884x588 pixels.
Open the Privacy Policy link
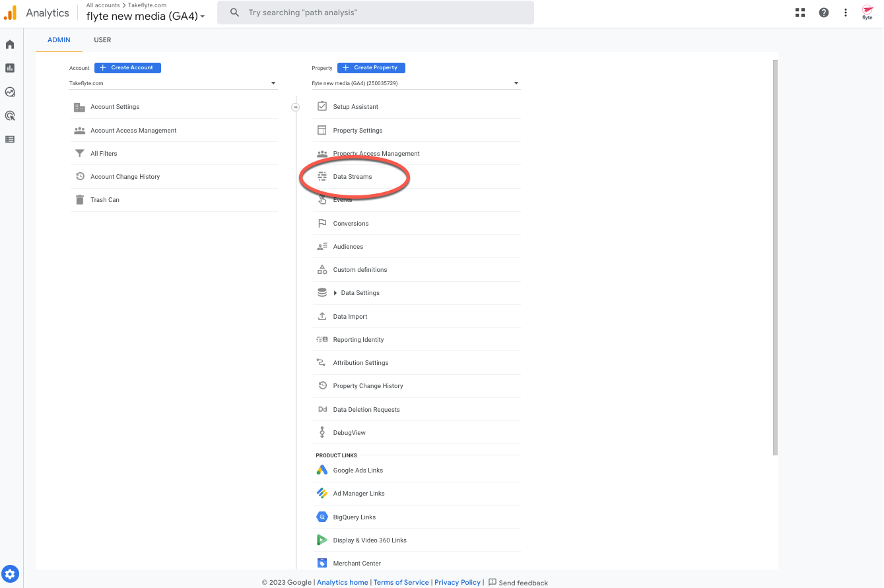(x=458, y=582)
